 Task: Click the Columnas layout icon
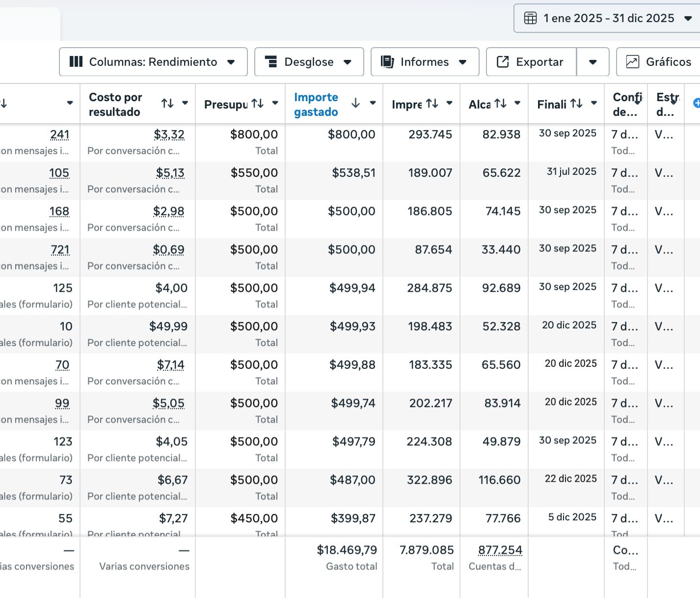(x=77, y=62)
